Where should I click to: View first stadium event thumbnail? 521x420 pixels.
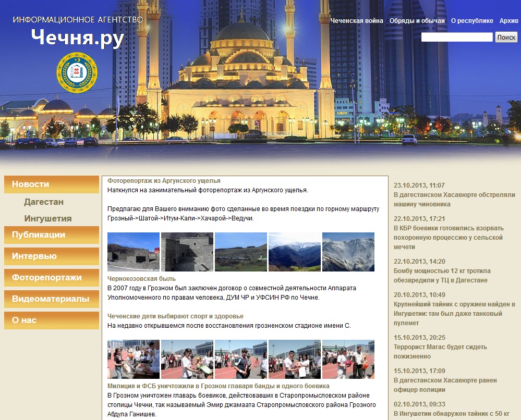point(134,359)
